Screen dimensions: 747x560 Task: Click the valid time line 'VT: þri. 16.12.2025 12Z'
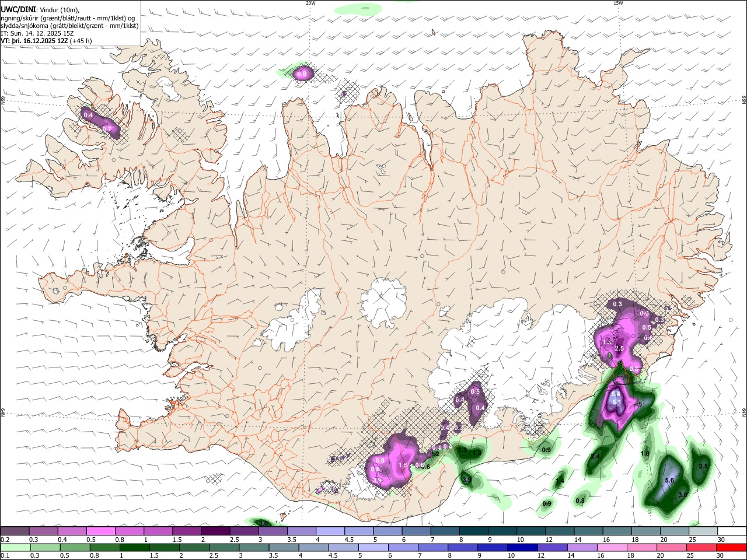[x=34, y=41]
